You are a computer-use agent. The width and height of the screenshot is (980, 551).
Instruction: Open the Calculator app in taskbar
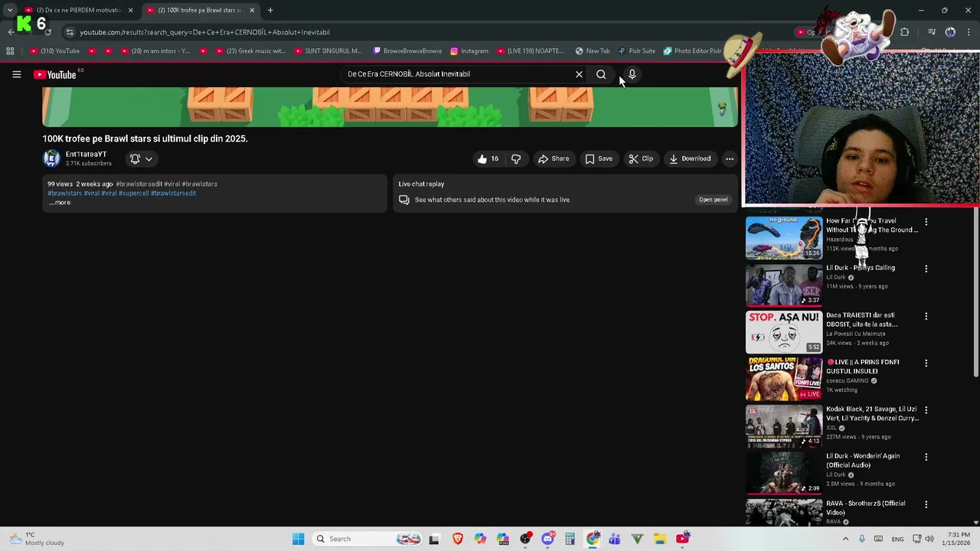point(570,539)
